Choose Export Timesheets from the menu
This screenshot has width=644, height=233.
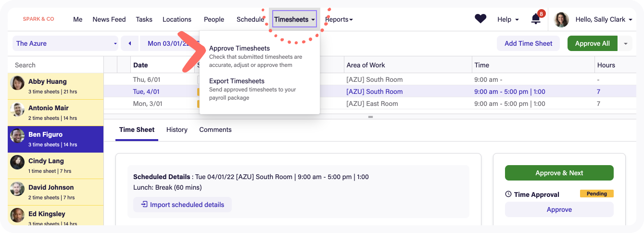point(237,81)
